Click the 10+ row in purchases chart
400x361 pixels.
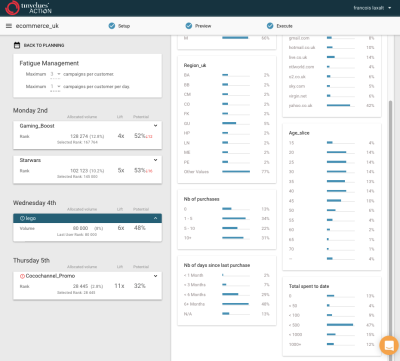pyautogui.click(x=227, y=238)
